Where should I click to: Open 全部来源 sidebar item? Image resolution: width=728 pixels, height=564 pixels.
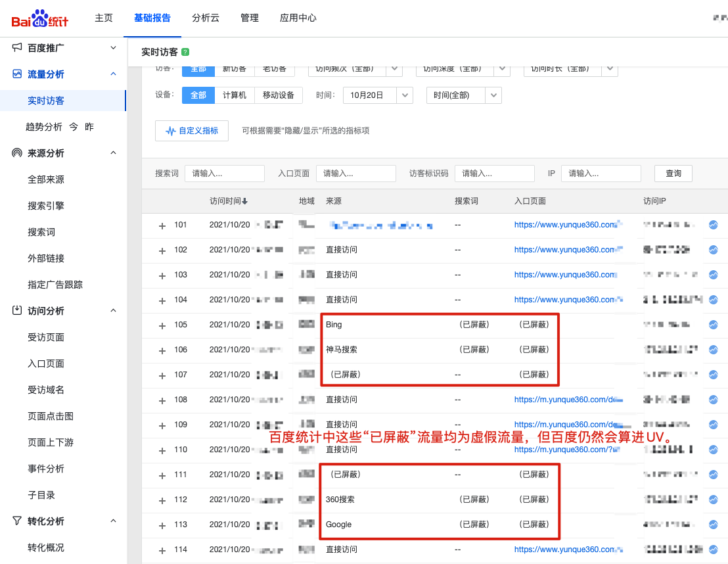[46, 179]
